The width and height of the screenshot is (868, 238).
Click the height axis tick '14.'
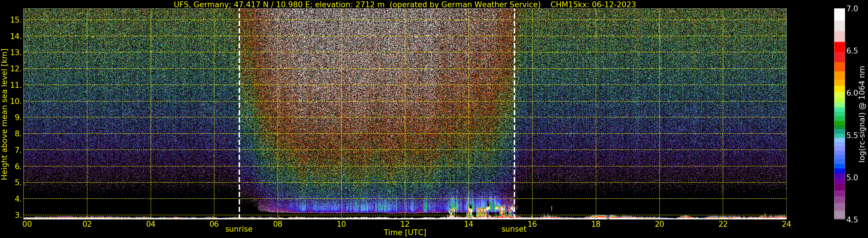(16, 36)
